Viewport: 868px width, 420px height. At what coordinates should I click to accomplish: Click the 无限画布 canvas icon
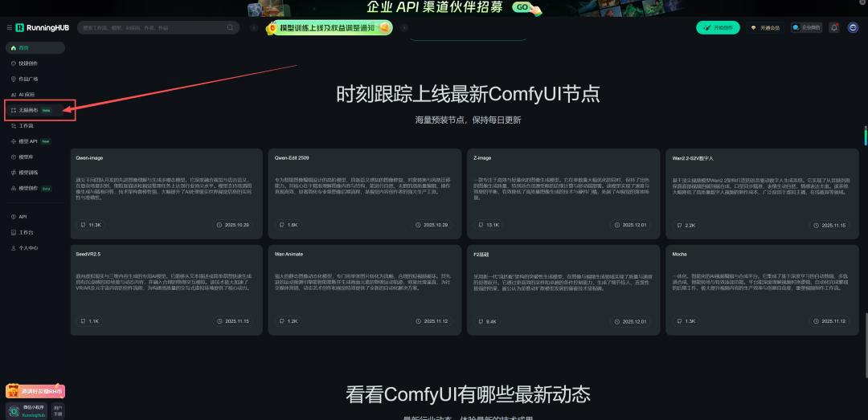14,111
